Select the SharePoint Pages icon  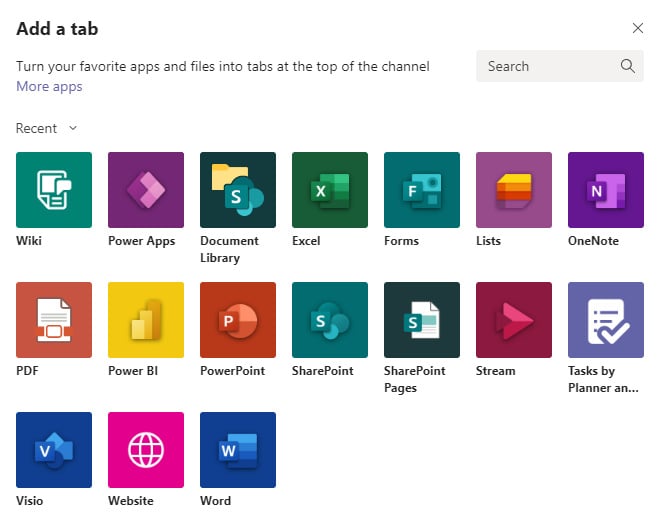(x=422, y=320)
